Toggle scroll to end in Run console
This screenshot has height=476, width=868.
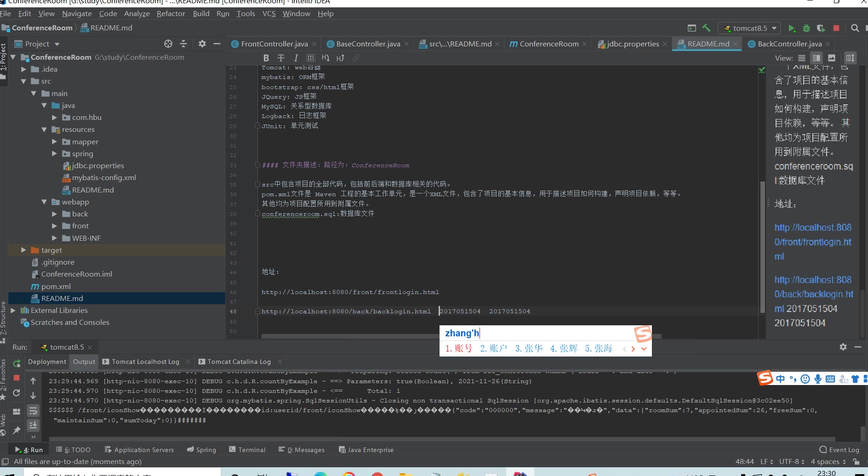pos(33,425)
